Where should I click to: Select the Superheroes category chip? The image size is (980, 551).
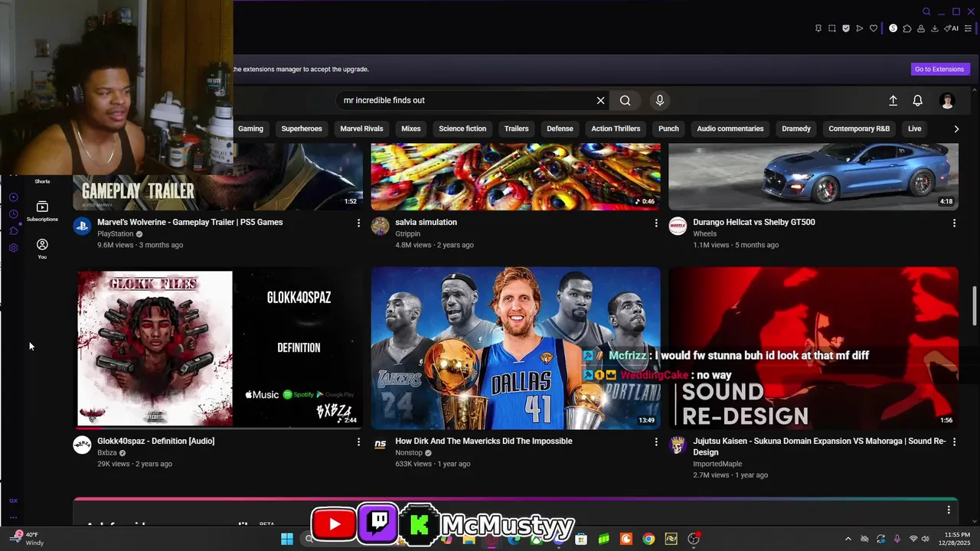[x=302, y=129]
